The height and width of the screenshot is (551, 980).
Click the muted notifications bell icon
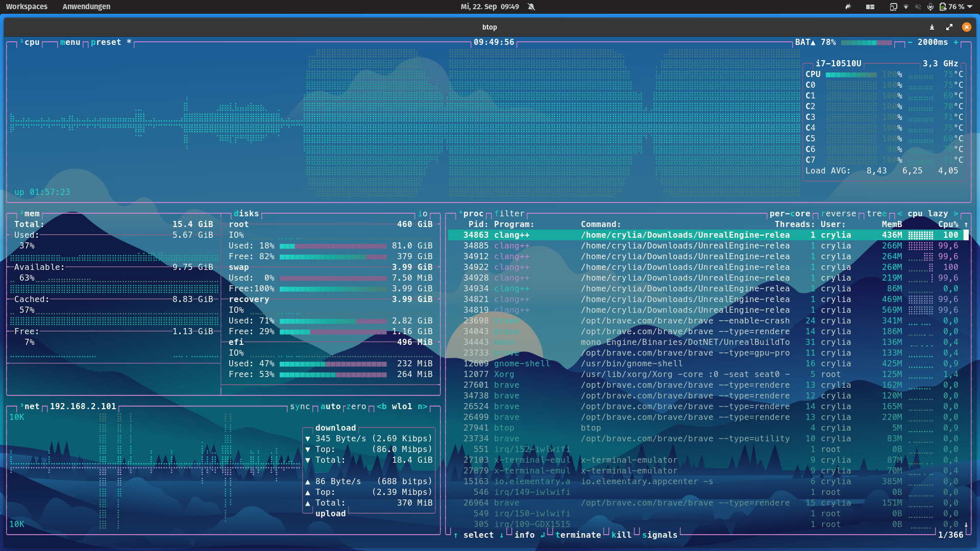[531, 7]
